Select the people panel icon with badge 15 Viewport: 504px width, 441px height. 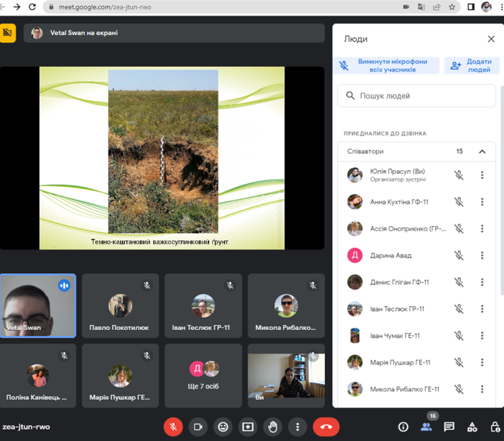pos(426,427)
